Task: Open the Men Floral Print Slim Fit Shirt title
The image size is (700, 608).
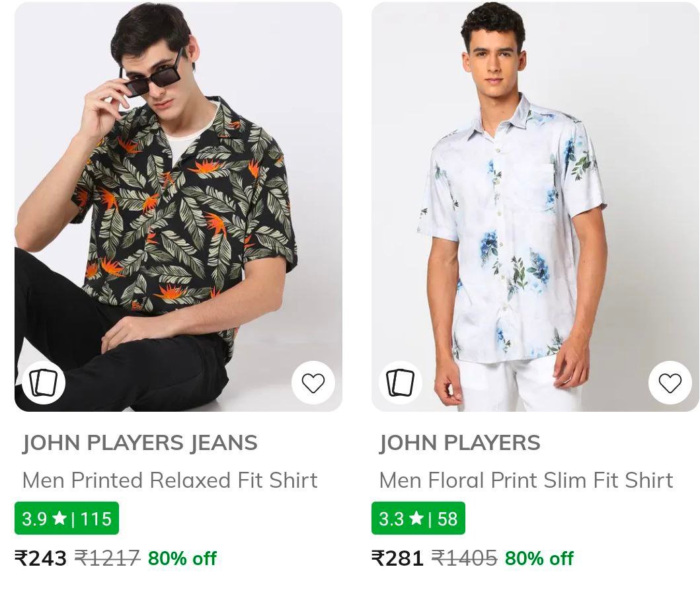Action: (x=525, y=480)
